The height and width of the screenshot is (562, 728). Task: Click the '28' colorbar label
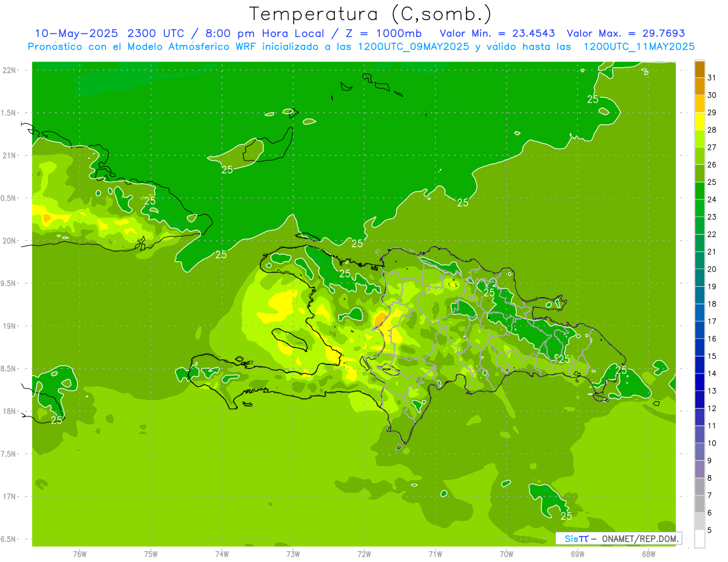coord(712,130)
